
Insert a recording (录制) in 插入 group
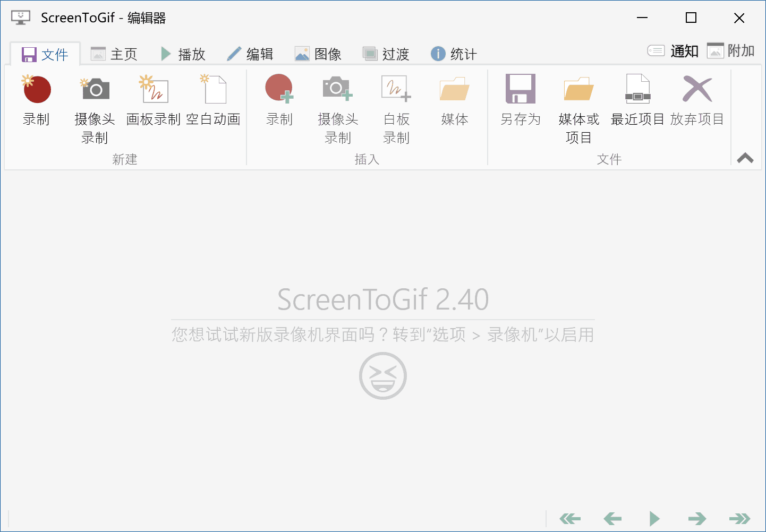(279, 101)
